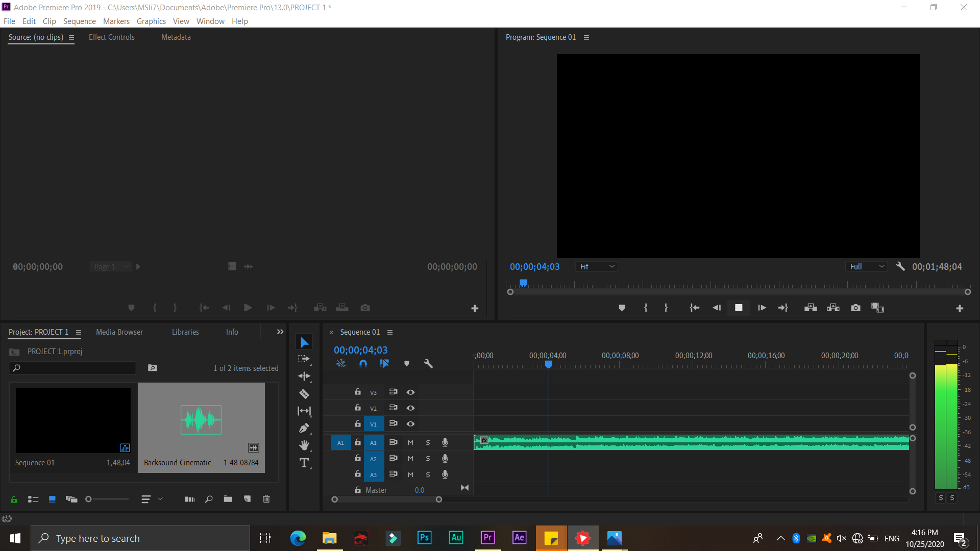Screen dimensions: 980x551
Task: Switch Project panel to list view
Action: pos(33,499)
